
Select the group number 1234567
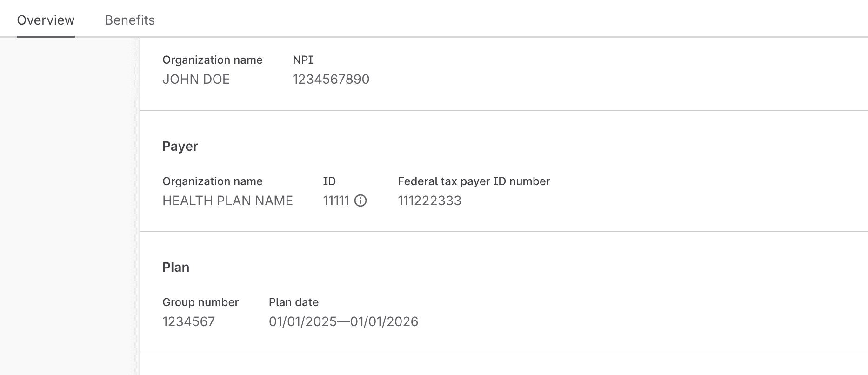pos(188,321)
